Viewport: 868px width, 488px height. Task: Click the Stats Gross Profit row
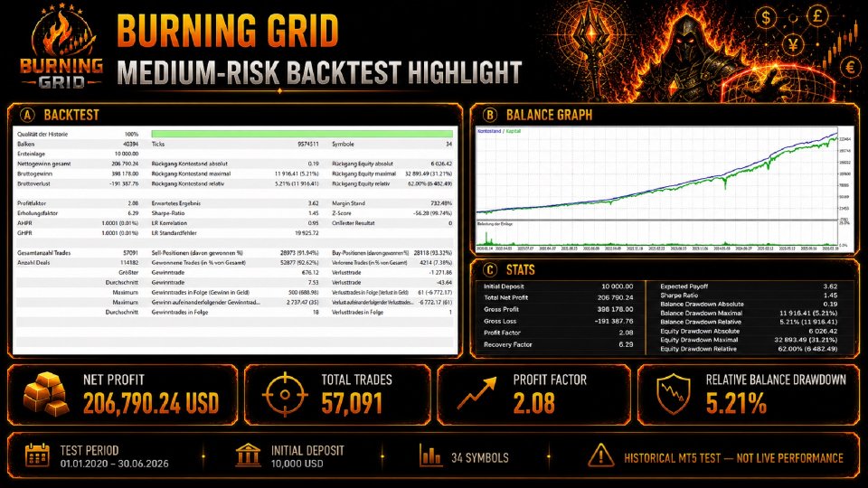tap(558, 309)
